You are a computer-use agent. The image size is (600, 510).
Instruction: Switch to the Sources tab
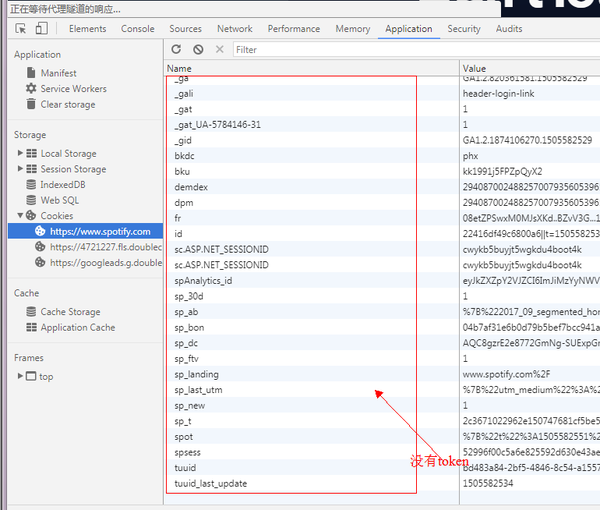click(x=186, y=29)
